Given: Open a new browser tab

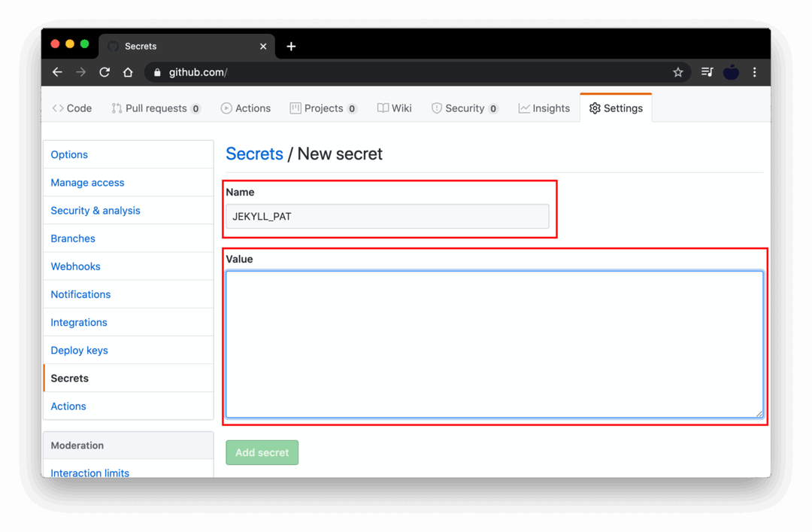Looking at the screenshot, I should (x=291, y=47).
